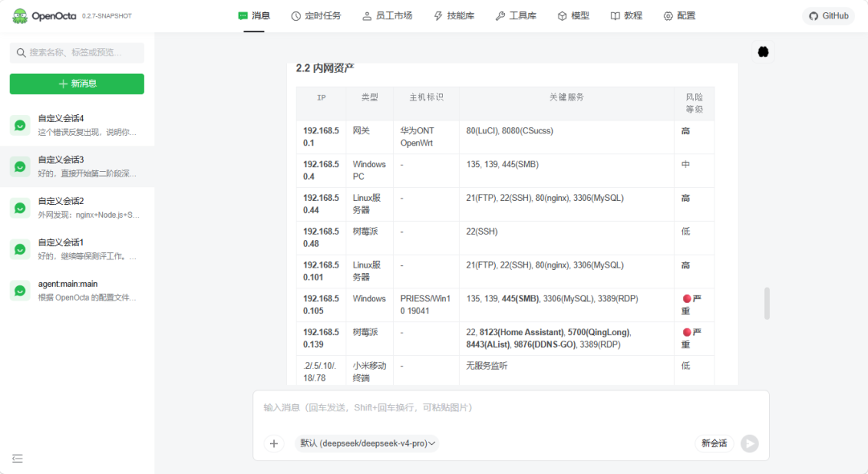Click the 22(SSH) services cell
This screenshot has height=474, width=868.
pos(567,238)
